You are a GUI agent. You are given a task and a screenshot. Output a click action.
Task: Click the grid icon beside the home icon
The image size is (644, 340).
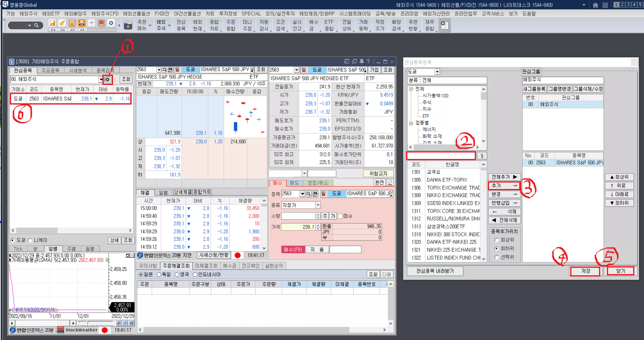pyautogui.click(x=605, y=5)
